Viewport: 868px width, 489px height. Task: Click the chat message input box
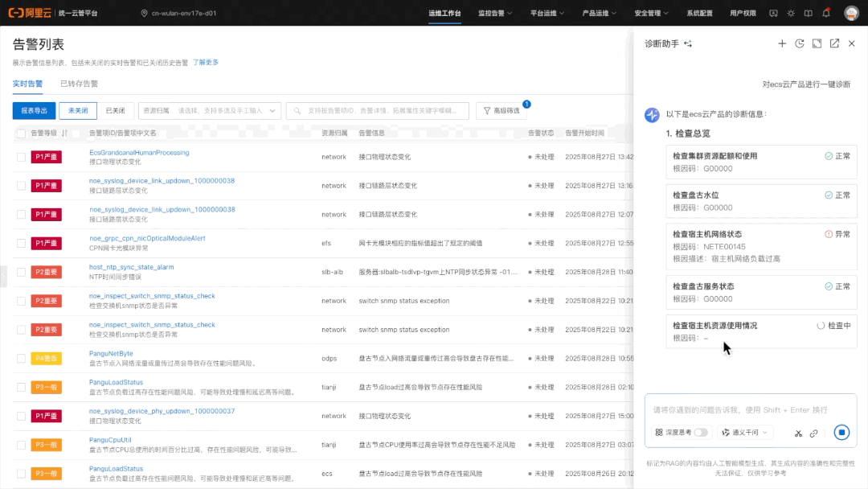pyautogui.click(x=751, y=410)
